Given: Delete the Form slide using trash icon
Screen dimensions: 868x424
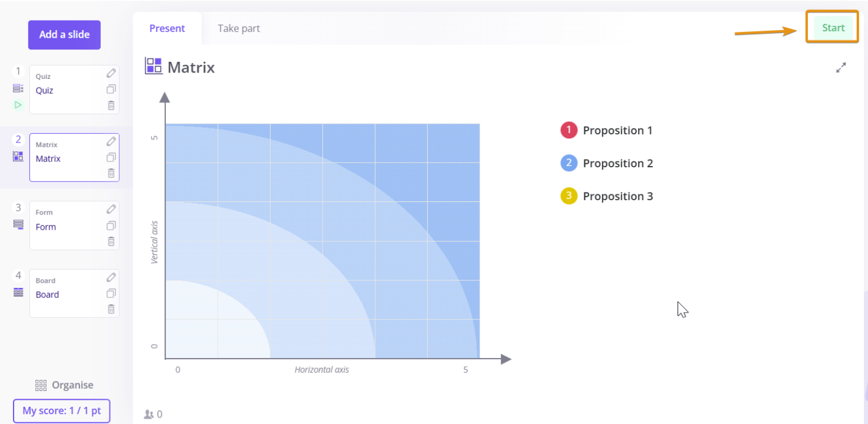Looking at the screenshot, I should coord(111,241).
